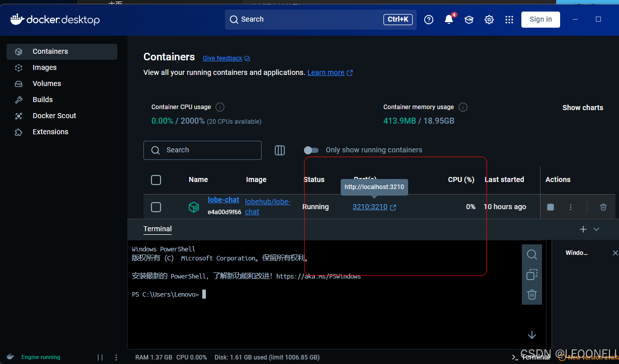Select the Terminal tab
The width and height of the screenshot is (619, 364).
tap(158, 229)
